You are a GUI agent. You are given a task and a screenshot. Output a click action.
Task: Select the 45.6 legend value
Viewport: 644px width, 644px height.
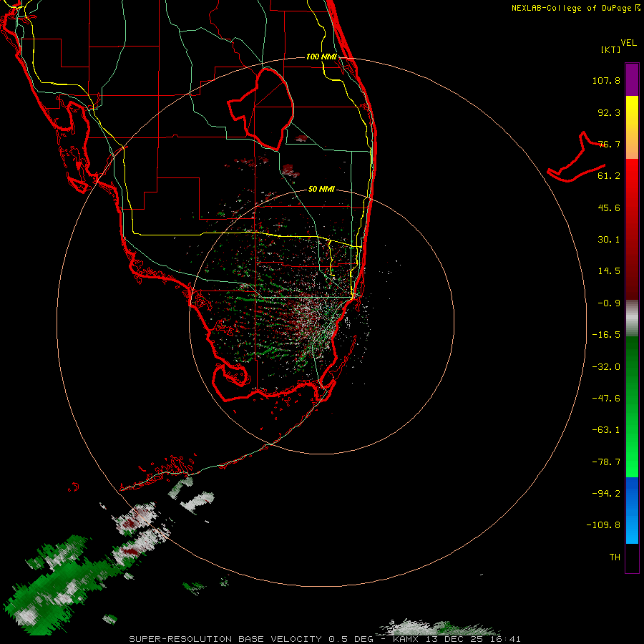(x=609, y=208)
